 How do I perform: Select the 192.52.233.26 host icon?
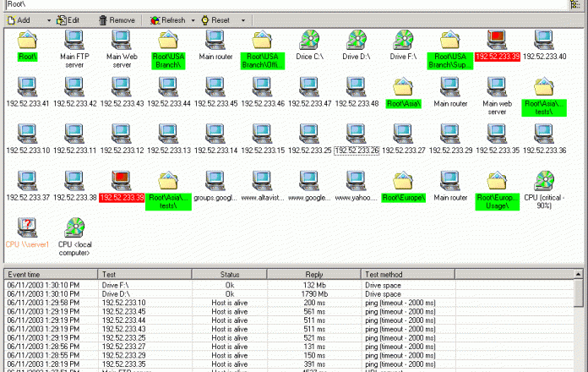coord(357,134)
